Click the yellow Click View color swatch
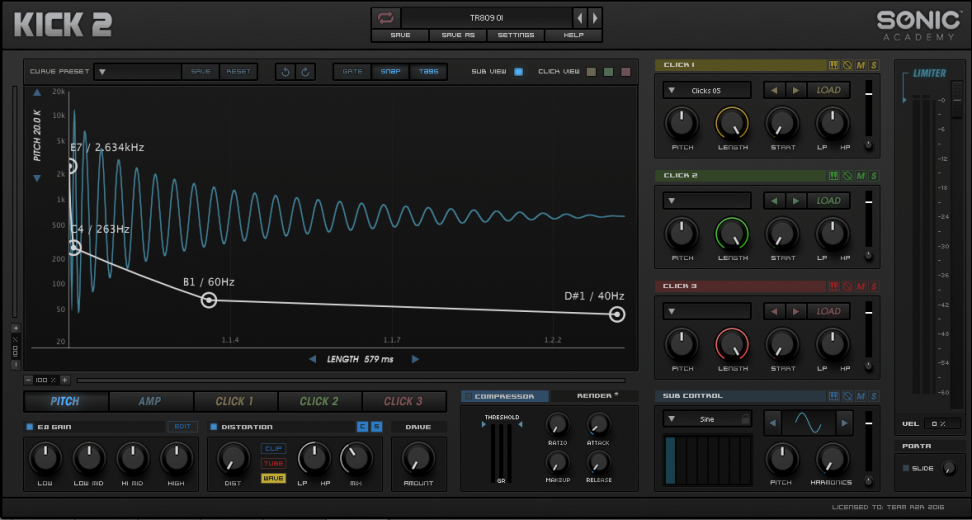Screen dimensions: 972x520 pos(591,72)
